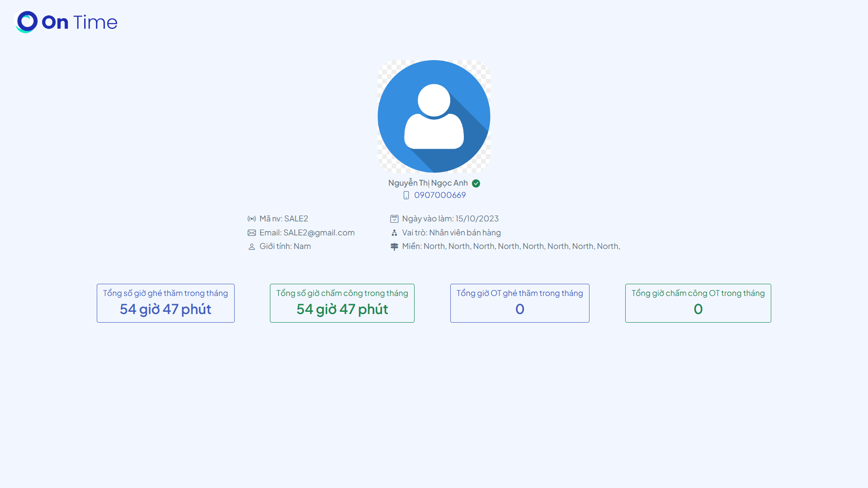Click the region signpost icon
868x488 pixels.
[x=394, y=247]
